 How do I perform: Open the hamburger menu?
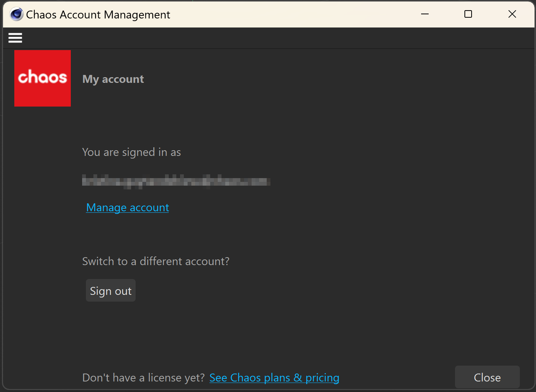click(x=15, y=38)
